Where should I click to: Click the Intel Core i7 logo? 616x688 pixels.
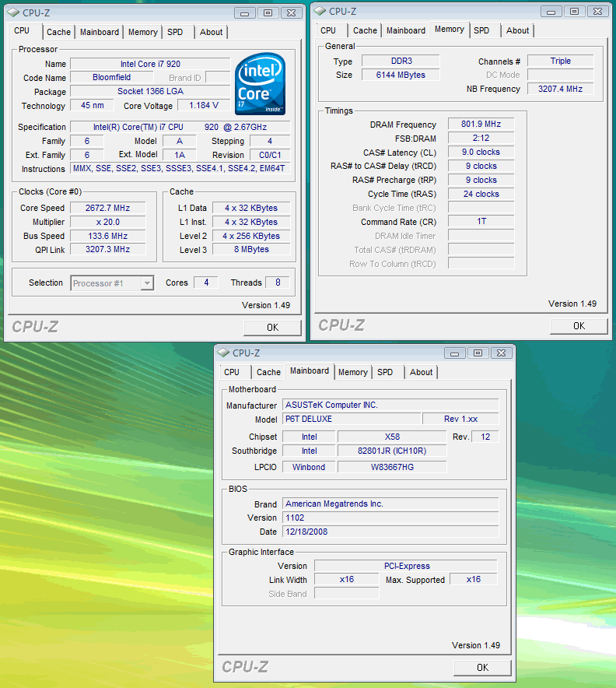(x=260, y=83)
